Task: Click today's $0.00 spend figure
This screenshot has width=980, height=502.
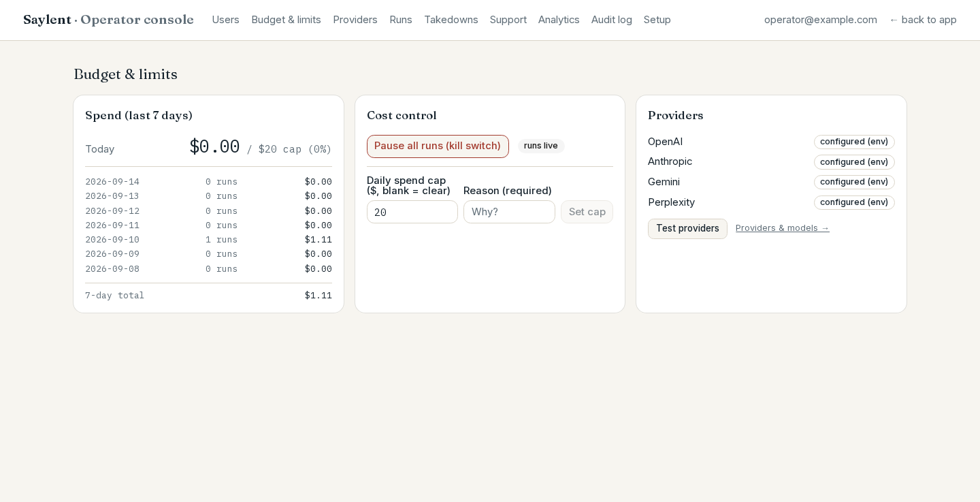Action: [214, 146]
